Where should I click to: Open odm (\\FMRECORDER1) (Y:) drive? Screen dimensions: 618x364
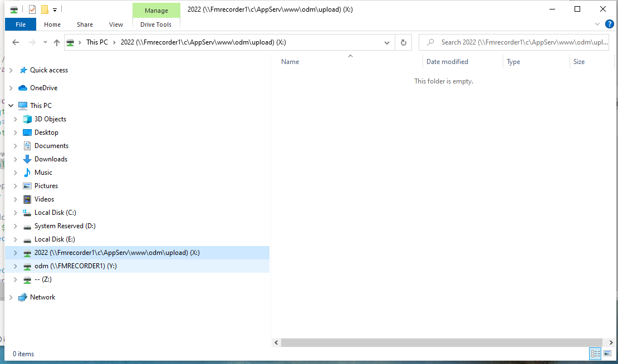75,266
